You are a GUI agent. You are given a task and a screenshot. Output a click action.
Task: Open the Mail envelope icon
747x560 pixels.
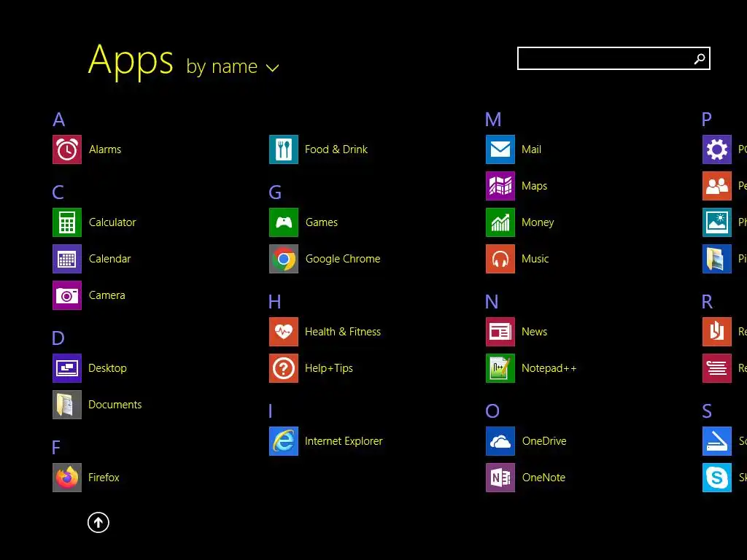tap(500, 149)
